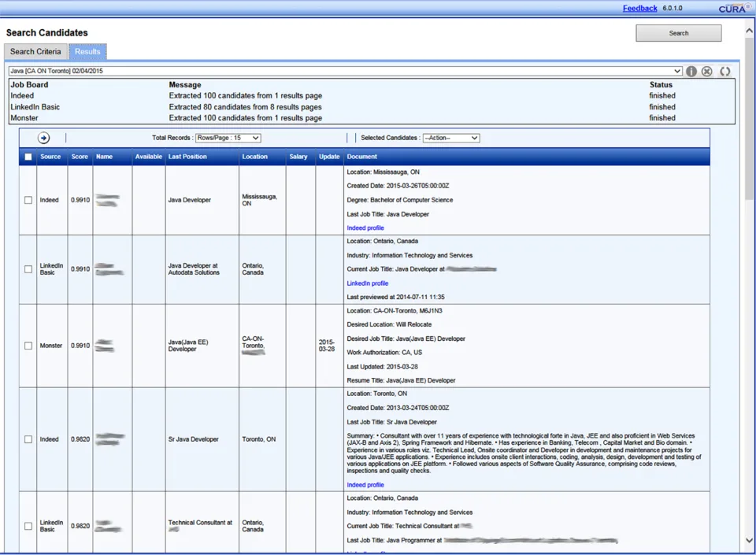Click the Total Records label
756x555 pixels.
click(x=171, y=138)
